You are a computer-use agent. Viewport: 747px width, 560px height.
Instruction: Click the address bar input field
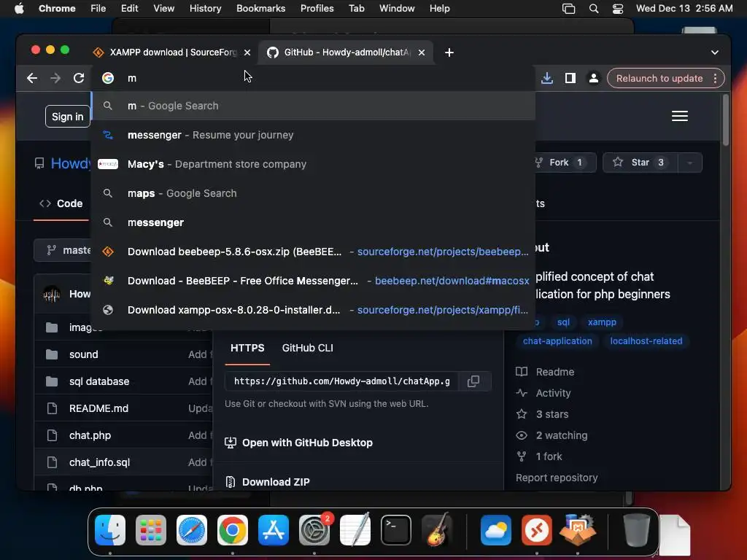tap(314, 78)
